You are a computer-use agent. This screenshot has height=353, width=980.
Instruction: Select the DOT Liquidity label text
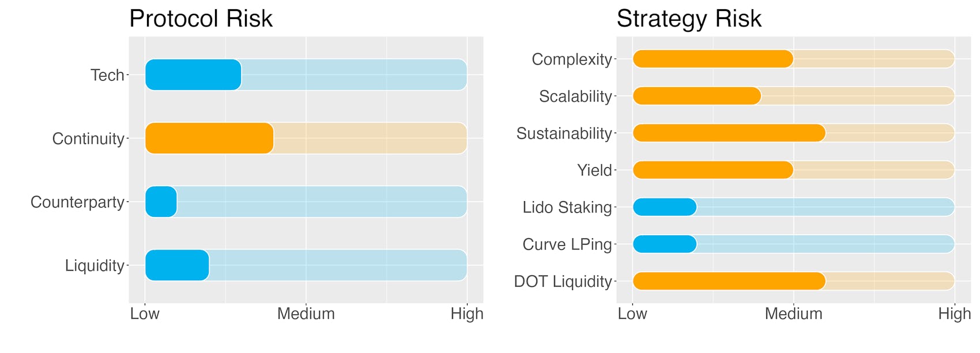click(x=563, y=281)
